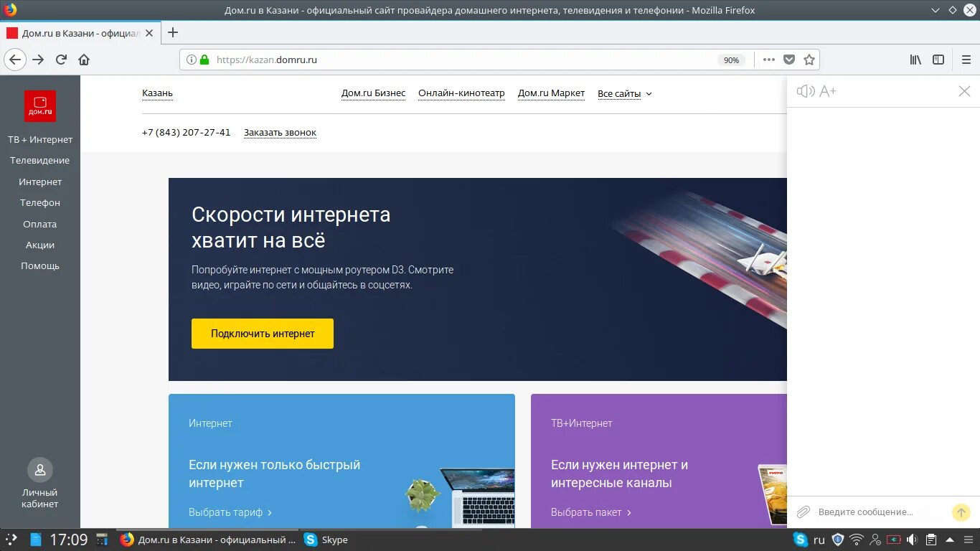Image resolution: width=980 pixels, height=551 pixels.
Task: Click the Скорости интернета хватит на всё heading
Action: click(x=291, y=227)
